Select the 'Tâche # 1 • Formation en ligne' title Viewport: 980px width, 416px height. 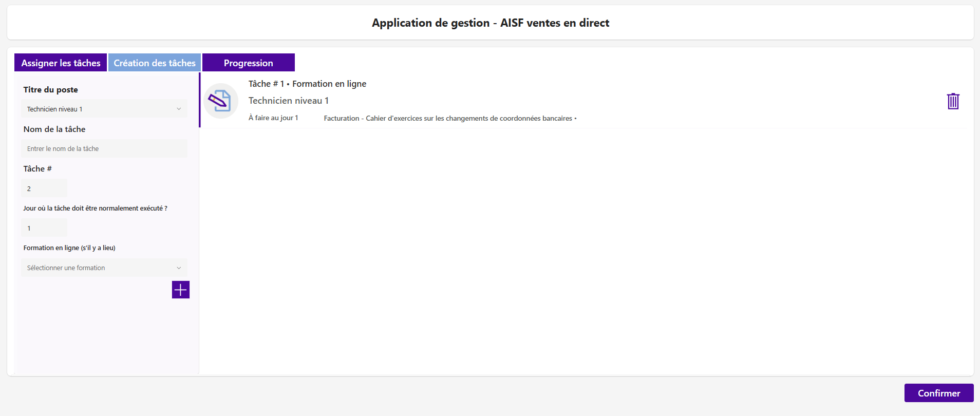click(307, 84)
